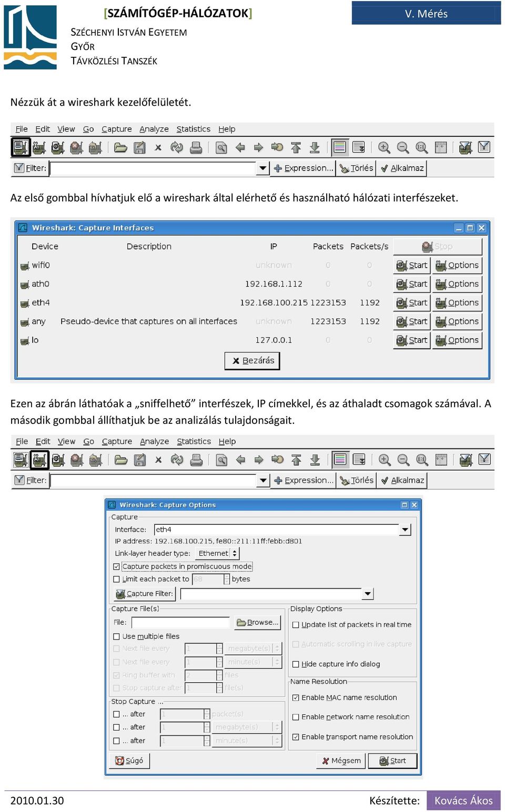The height and width of the screenshot is (812, 505).
Task: Open Link-layer header type Ethernet dropdown
Action: coord(217,553)
